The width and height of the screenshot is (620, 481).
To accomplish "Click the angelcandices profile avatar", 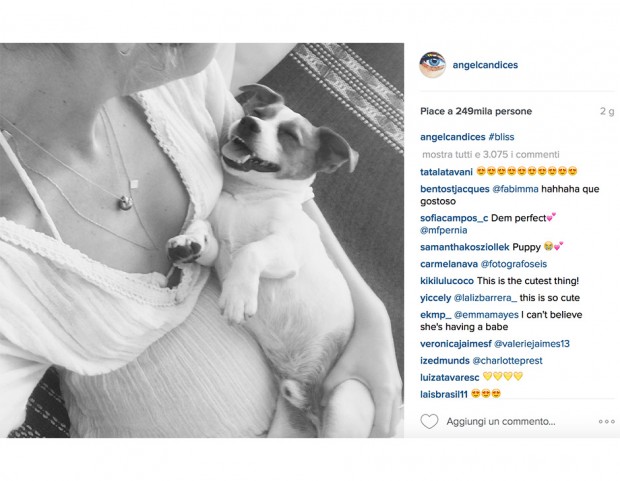I will [x=432, y=64].
